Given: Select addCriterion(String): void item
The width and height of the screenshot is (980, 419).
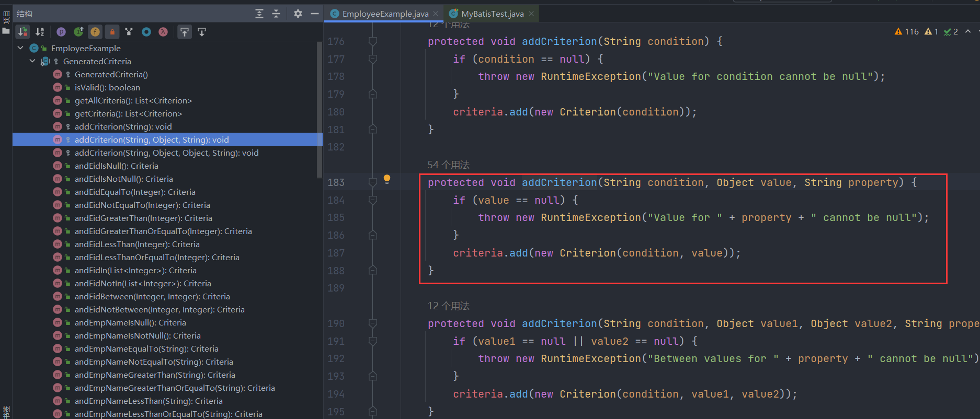Looking at the screenshot, I should [x=123, y=126].
